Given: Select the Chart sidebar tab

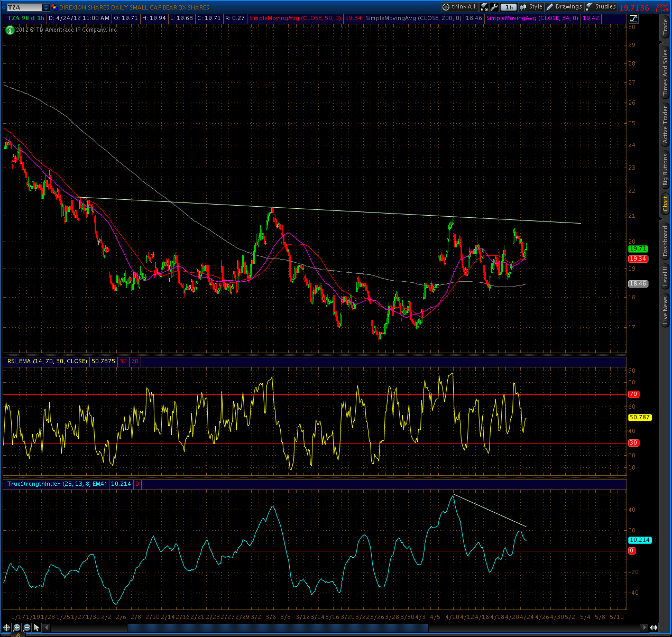Looking at the screenshot, I should coord(666,204).
